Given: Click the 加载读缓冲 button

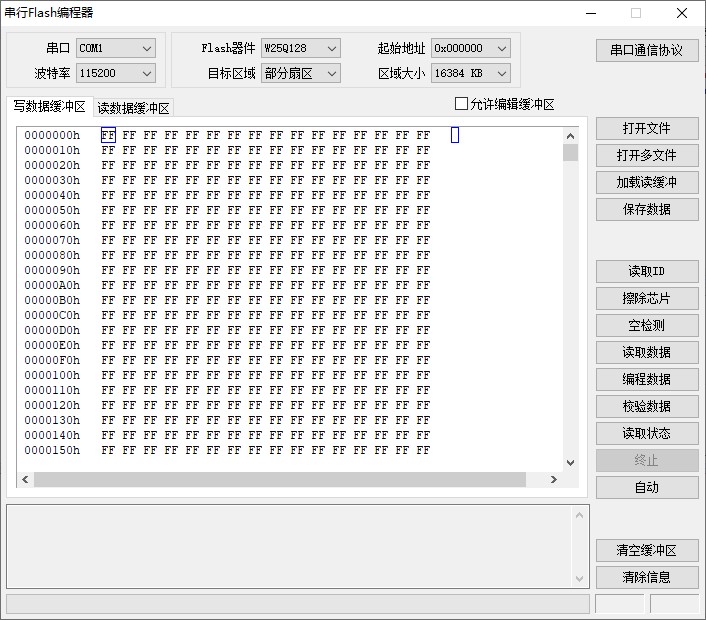Looking at the screenshot, I should (647, 182).
